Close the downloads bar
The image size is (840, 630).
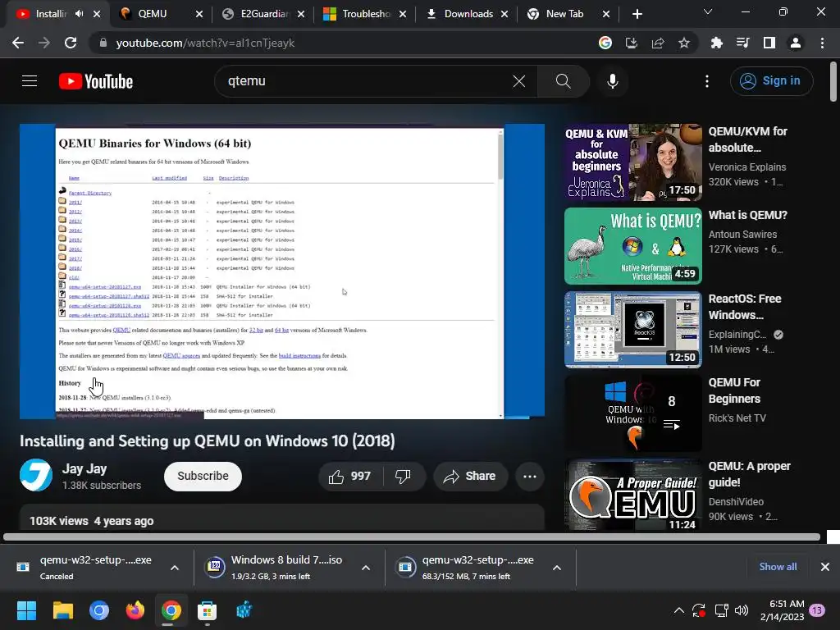coord(825,567)
